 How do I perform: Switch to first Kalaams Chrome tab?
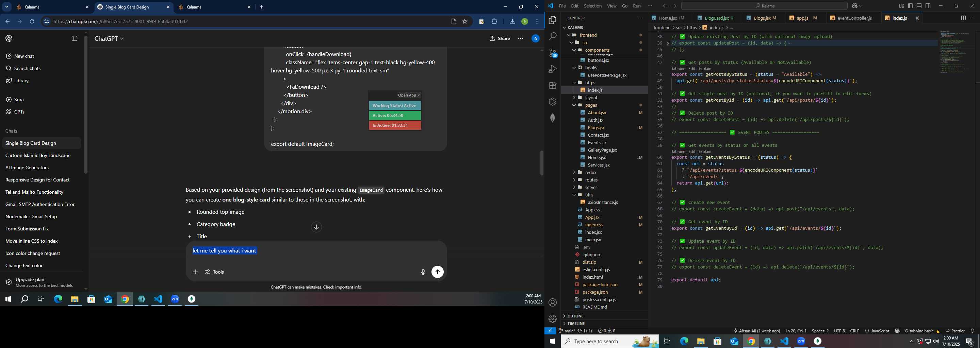pyautogui.click(x=52, y=7)
